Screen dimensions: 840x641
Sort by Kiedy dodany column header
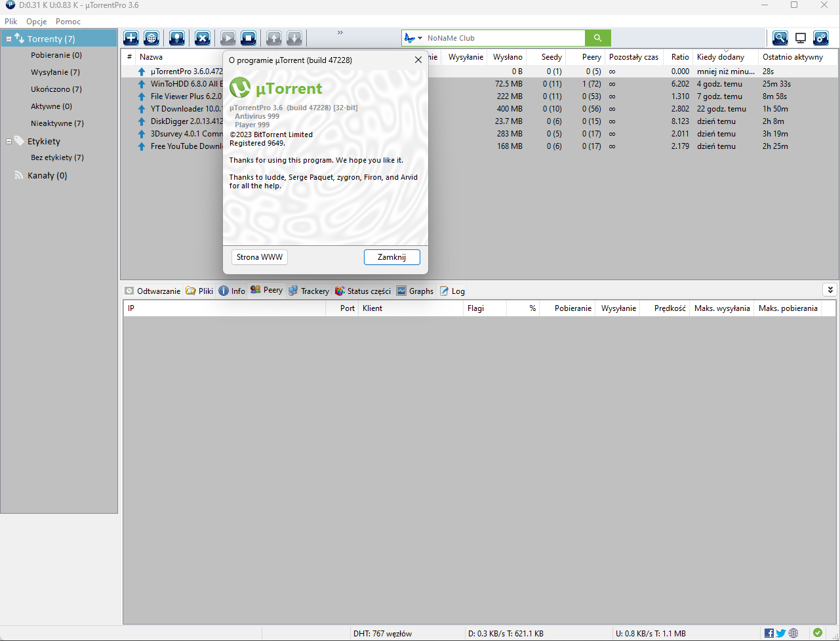pyautogui.click(x=725, y=57)
